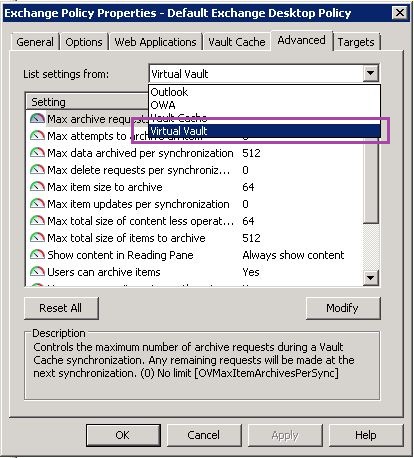Open the List settings from dropdown arrow
This screenshot has height=458, width=414.
coord(370,73)
